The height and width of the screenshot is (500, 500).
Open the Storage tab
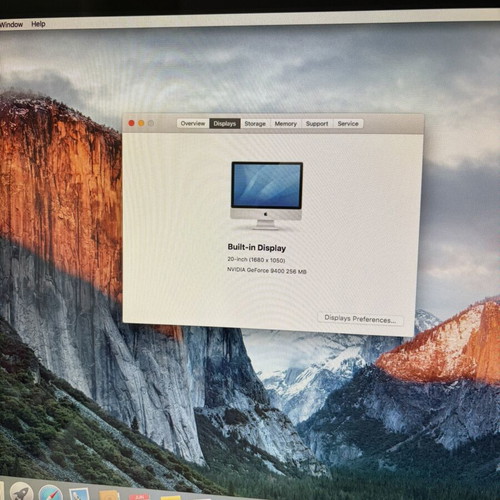(255, 124)
